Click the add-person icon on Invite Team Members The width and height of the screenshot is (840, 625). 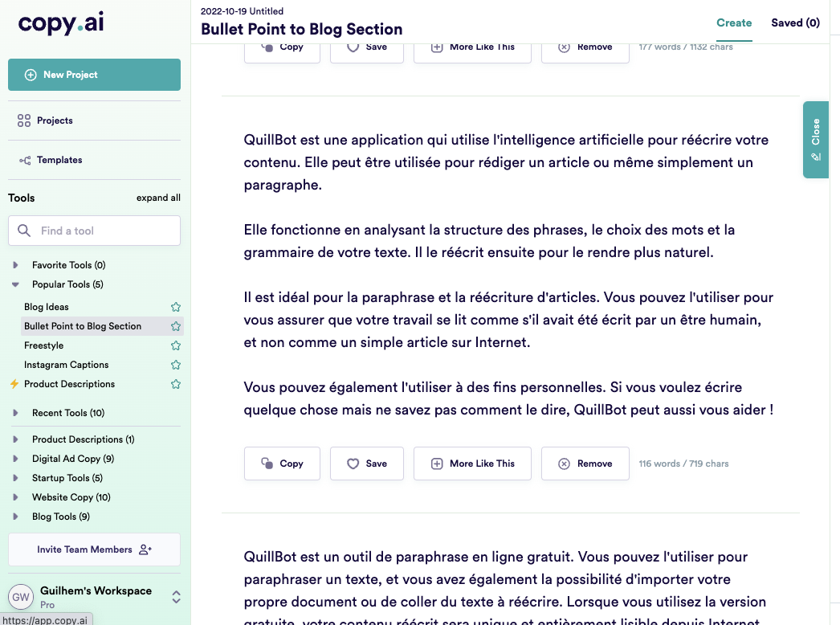point(145,549)
